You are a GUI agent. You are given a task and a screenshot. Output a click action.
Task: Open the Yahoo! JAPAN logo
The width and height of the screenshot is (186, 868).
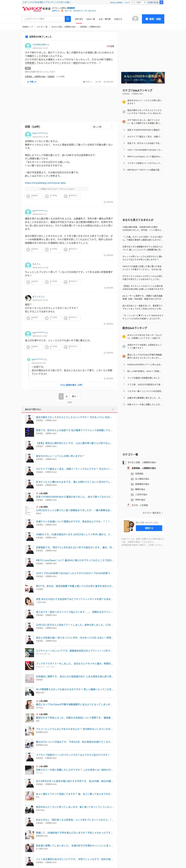32,9
